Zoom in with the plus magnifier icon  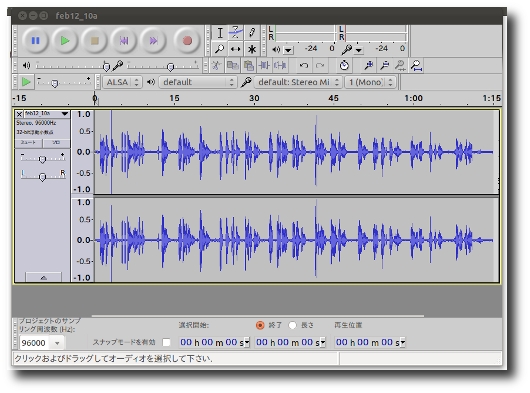pos(368,65)
